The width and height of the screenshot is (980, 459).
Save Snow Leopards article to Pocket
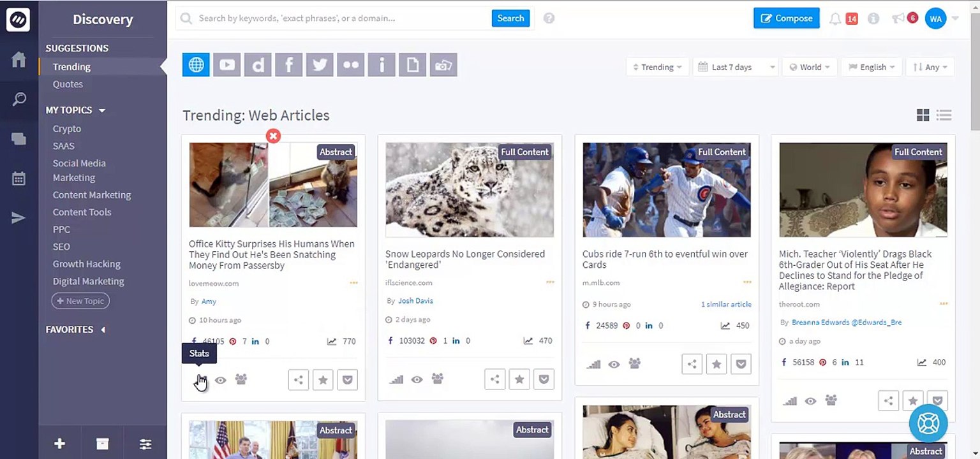point(544,380)
